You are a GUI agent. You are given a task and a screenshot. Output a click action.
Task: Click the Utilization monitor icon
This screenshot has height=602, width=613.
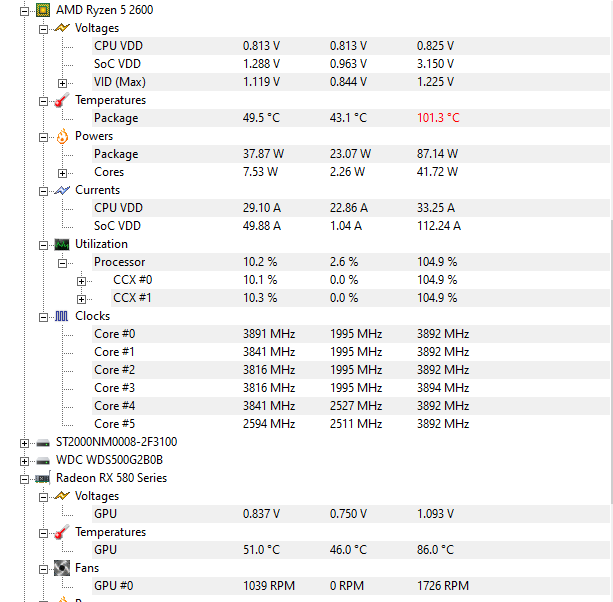coord(62,244)
